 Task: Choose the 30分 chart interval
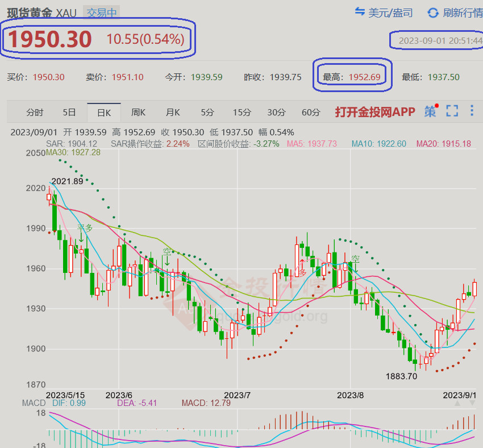(276, 113)
